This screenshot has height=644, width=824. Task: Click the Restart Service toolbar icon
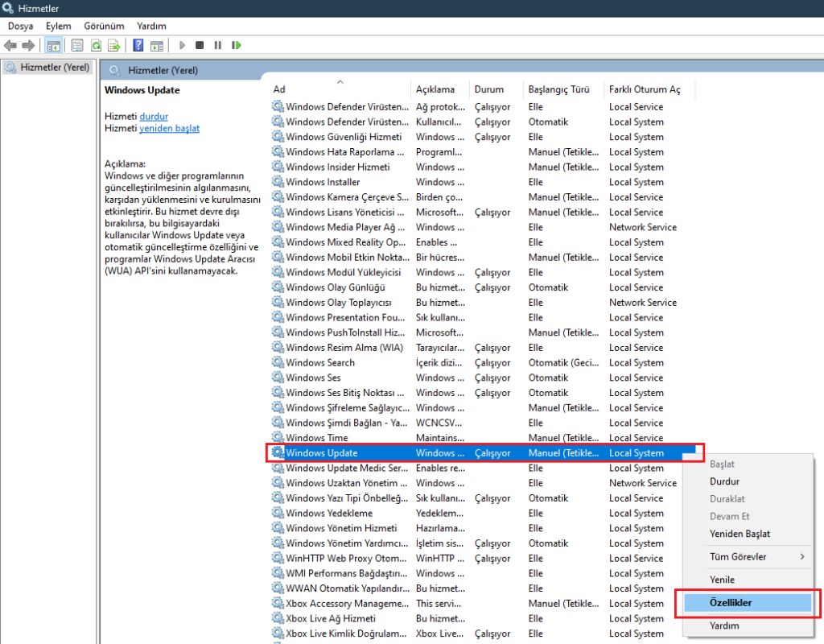tap(236, 46)
